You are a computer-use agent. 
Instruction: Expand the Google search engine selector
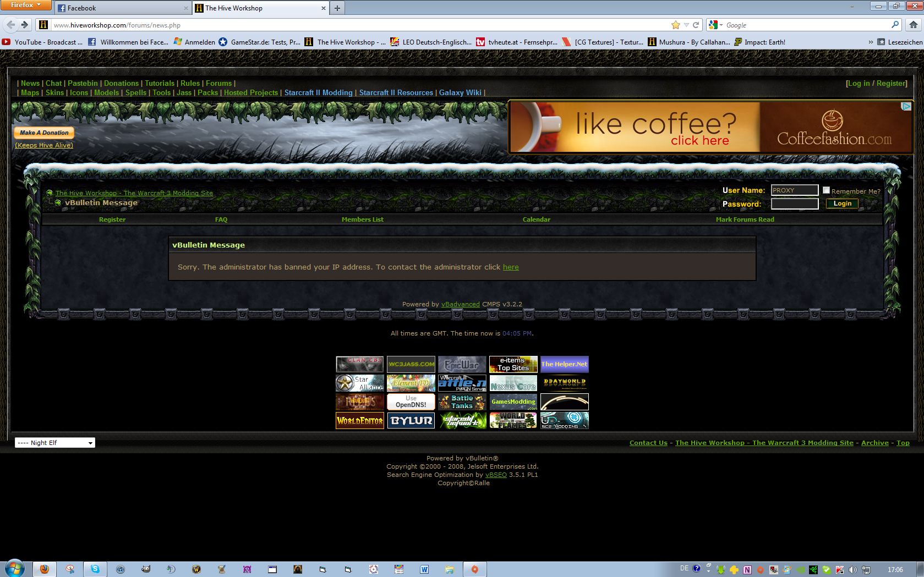(716, 25)
